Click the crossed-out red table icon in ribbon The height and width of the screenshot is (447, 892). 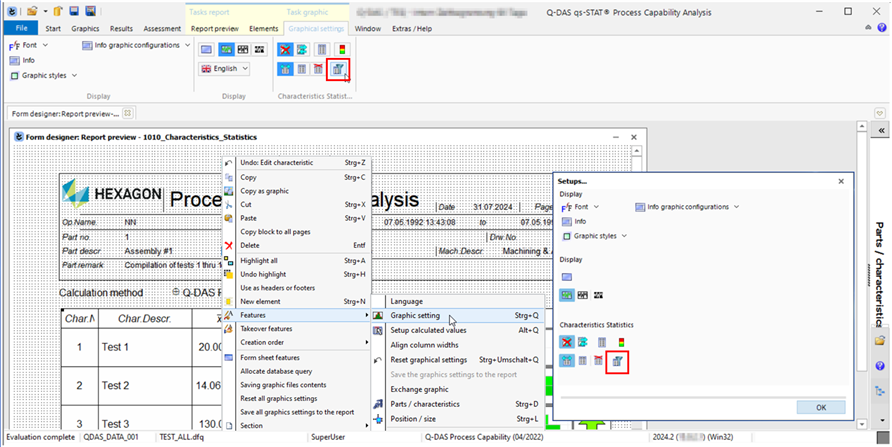click(x=319, y=69)
